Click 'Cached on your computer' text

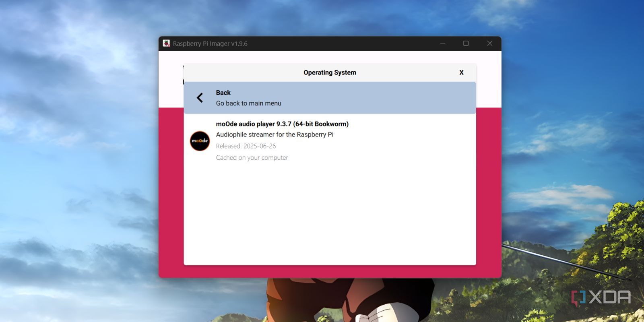click(252, 158)
